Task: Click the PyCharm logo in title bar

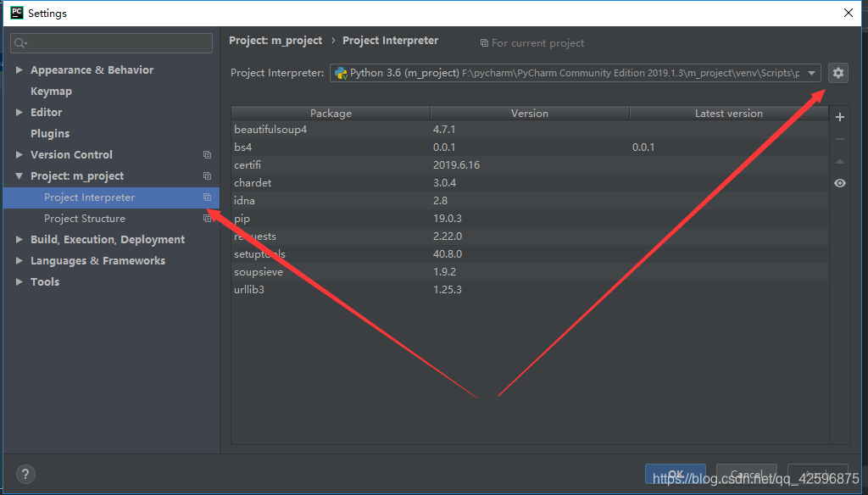Action: point(17,13)
